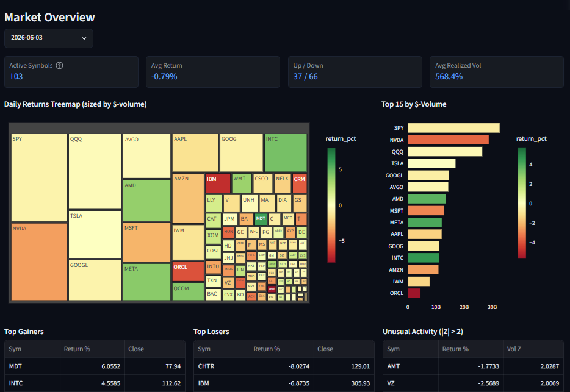Image resolution: width=570 pixels, height=392 pixels.
Task: Select the ORCL bar in volume chart
Action: coord(414,293)
